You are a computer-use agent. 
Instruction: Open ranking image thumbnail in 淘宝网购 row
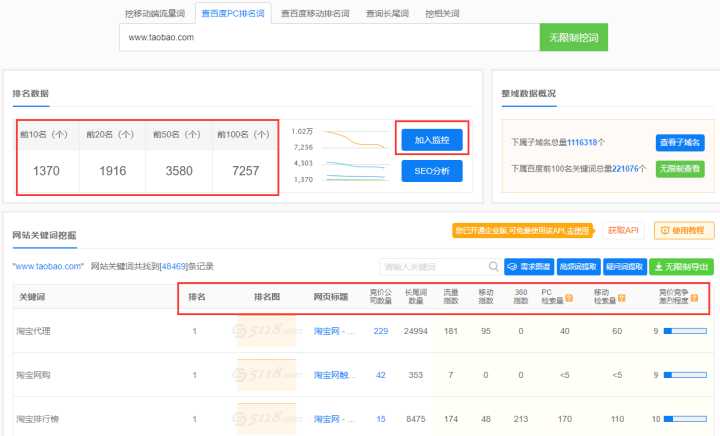point(266,375)
